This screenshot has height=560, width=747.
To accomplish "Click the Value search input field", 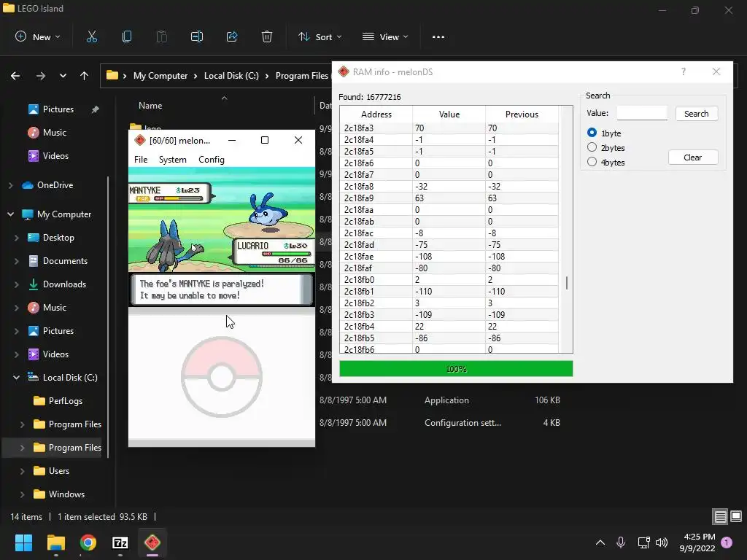I will coord(642,113).
